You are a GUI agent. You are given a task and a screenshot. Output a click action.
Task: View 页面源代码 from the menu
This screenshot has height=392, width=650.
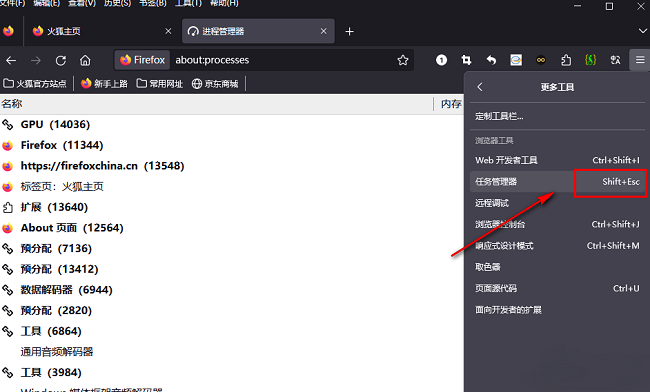557,288
